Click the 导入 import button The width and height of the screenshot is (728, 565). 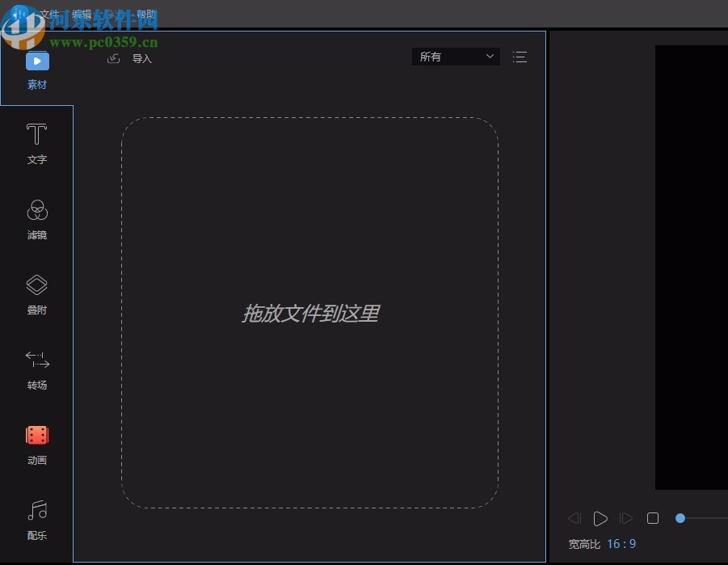click(143, 57)
